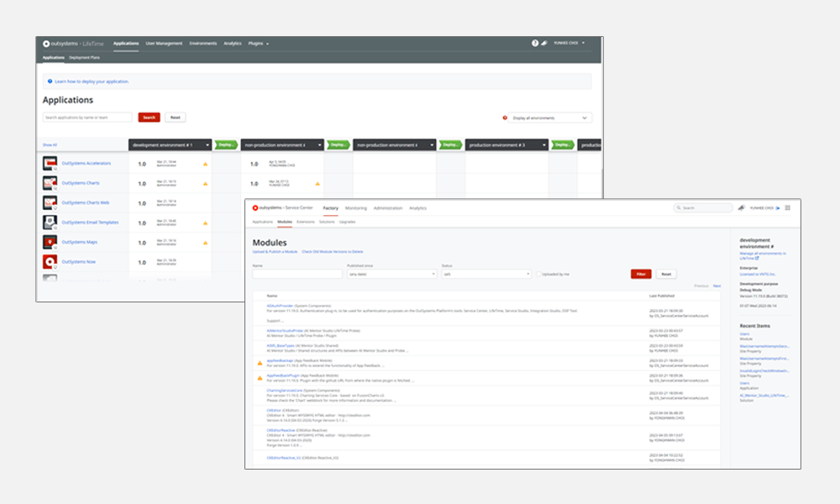
Task: Click the warning icon beside the AppFeedbackPlugin module
Action: [x=260, y=378]
